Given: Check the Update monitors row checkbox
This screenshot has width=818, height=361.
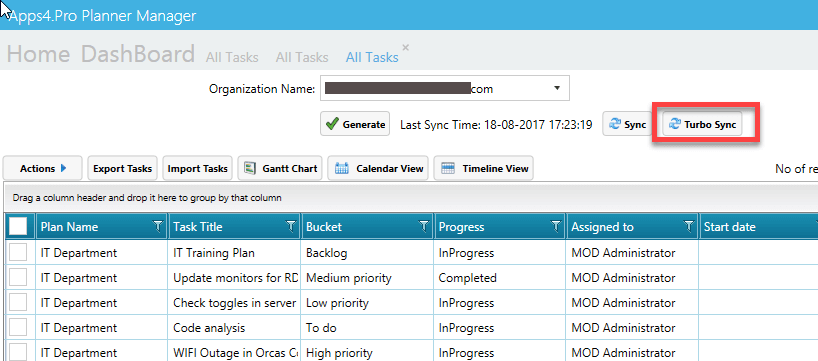Looking at the screenshot, I should tap(18, 278).
